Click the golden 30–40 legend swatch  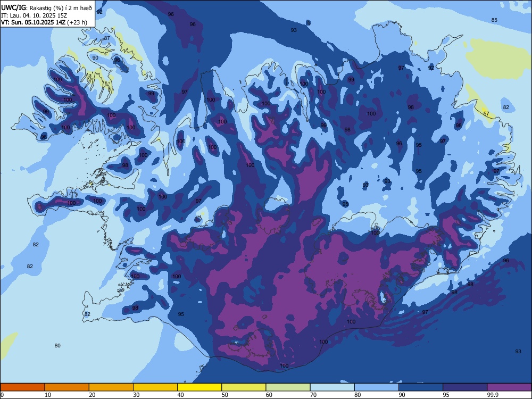(x=155, y=387)
